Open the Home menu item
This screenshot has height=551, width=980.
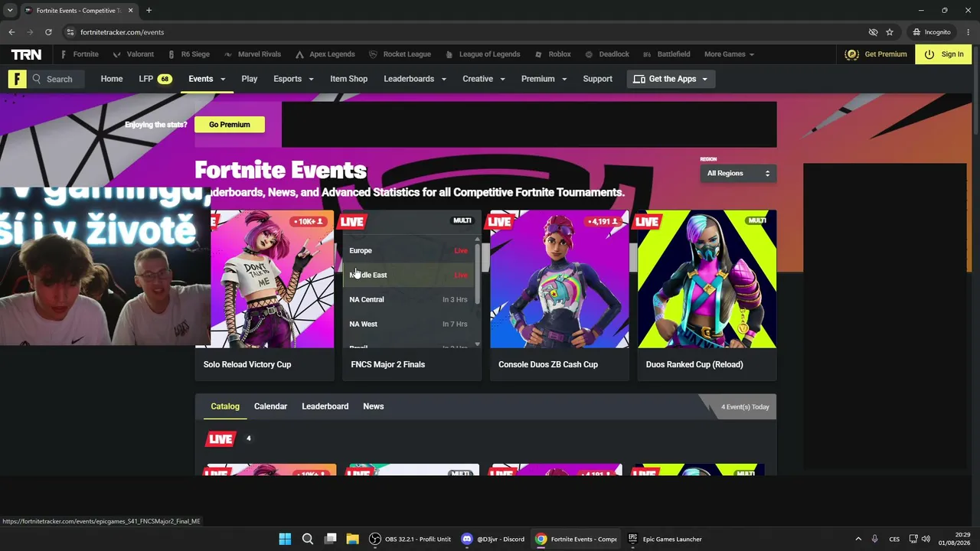(x=112, y=79)
